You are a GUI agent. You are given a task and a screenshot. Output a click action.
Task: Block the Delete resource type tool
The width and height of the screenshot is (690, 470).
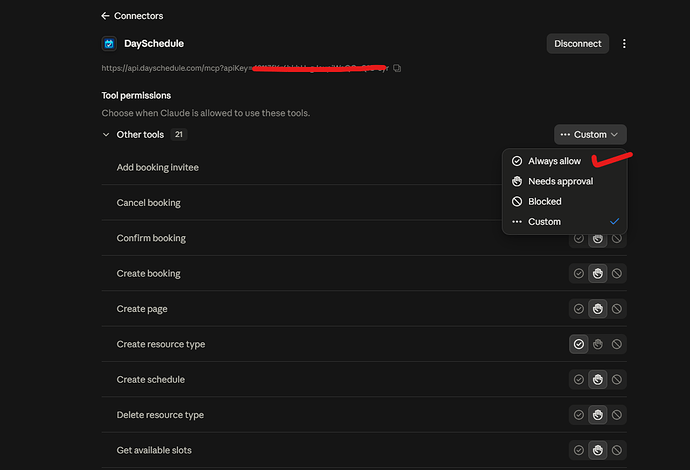pos(617,415)
